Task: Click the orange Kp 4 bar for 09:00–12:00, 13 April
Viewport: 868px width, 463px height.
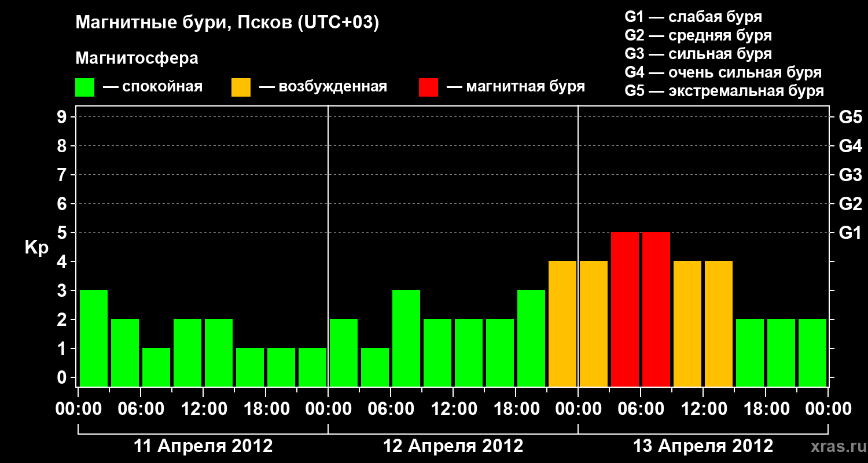Action: coord(687,324)
